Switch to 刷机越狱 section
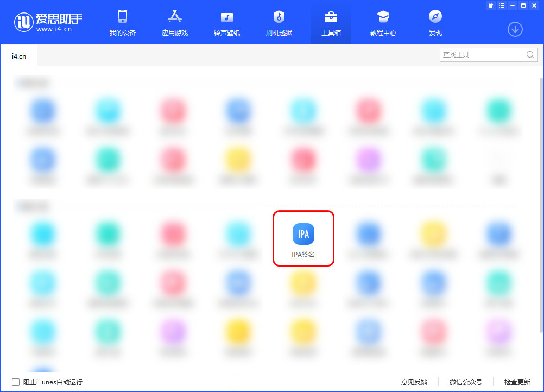544x392 pixels. 279,23
